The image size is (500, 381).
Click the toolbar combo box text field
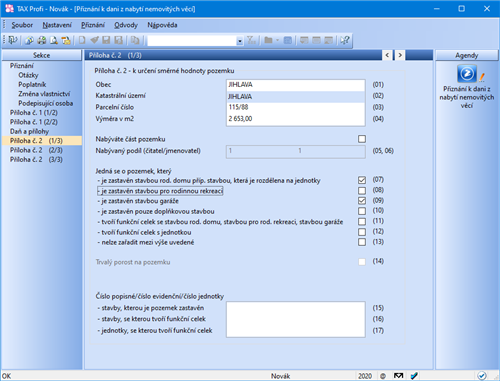[x=192, y=41]
